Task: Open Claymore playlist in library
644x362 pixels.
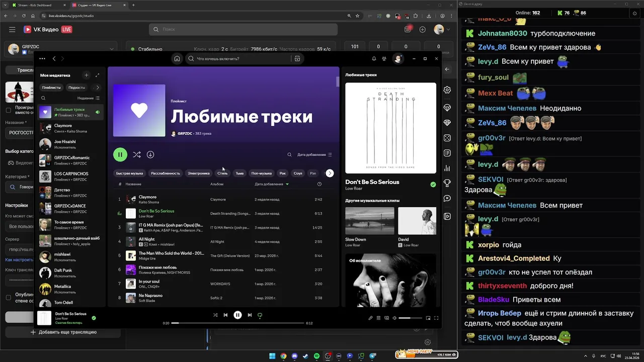Action: pyautogui.click(x=71, y=128)
